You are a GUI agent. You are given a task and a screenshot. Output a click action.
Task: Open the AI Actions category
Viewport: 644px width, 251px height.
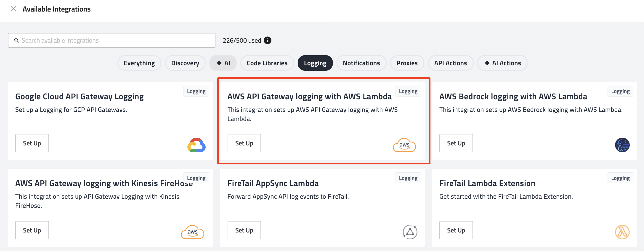coord(502,63)
